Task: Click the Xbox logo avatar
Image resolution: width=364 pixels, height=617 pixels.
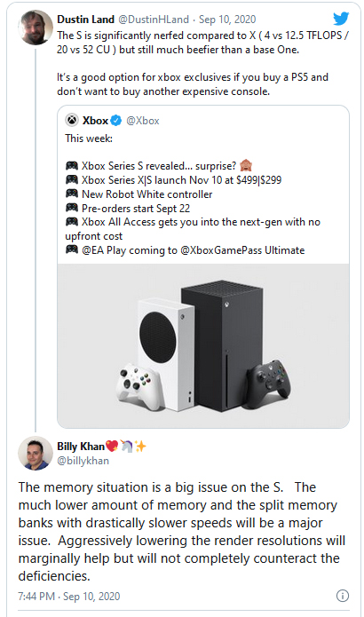Action: [x=72, y=120]
